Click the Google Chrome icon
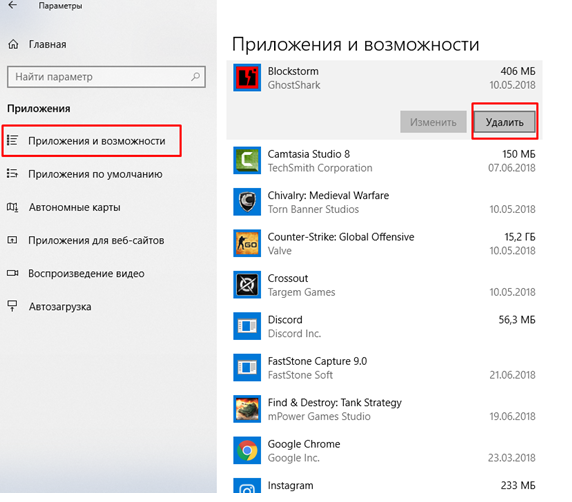 [247, 450]
